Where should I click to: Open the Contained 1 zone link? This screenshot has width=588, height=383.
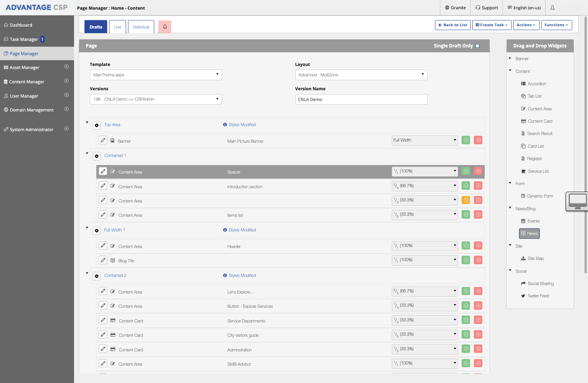point(115,155)
